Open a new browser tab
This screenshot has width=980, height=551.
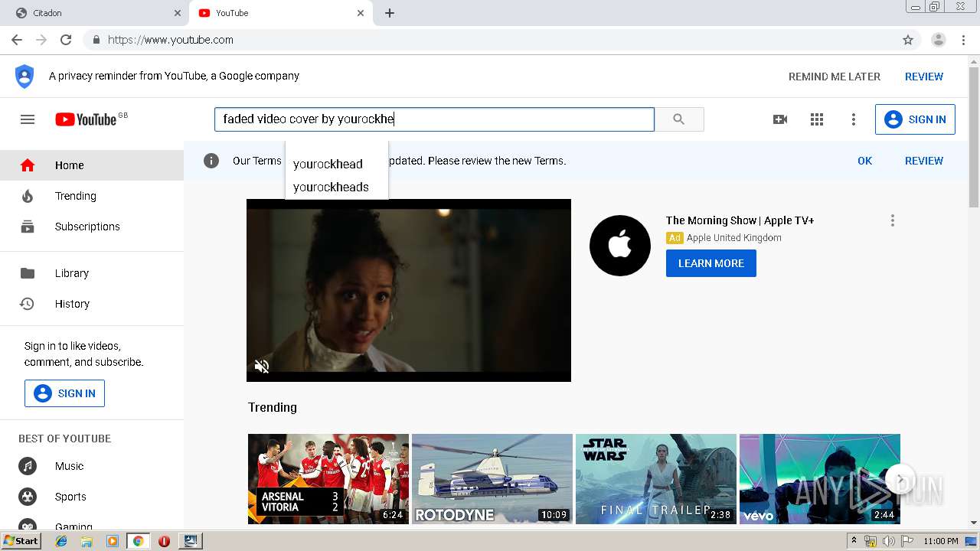click(390, 13)
